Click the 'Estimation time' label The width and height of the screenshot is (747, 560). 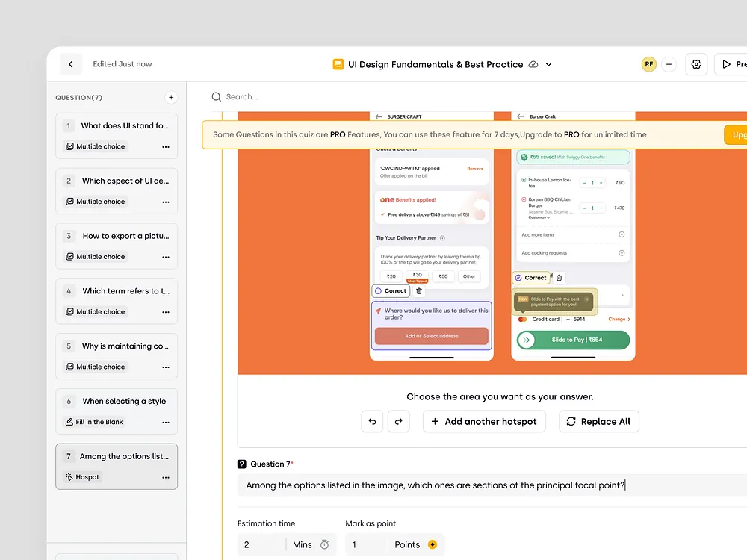(x=267, y=523)
